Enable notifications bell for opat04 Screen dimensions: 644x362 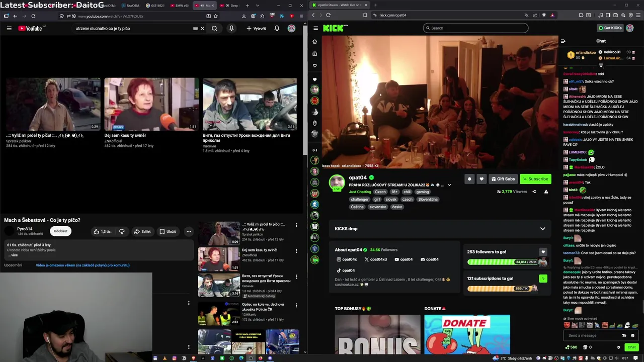tap(469, 179)
